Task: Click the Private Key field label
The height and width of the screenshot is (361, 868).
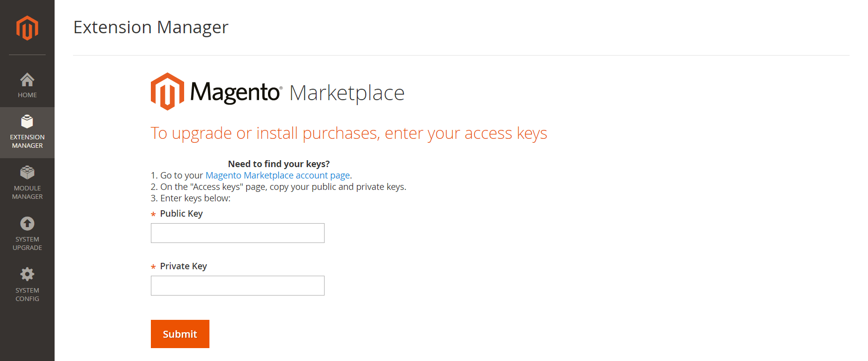Action: 183,266
